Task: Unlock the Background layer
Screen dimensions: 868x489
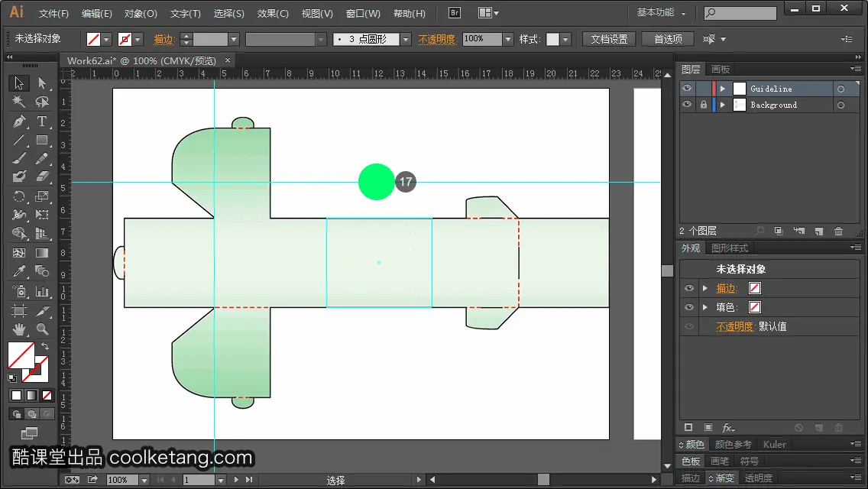Action: [703, 105]
